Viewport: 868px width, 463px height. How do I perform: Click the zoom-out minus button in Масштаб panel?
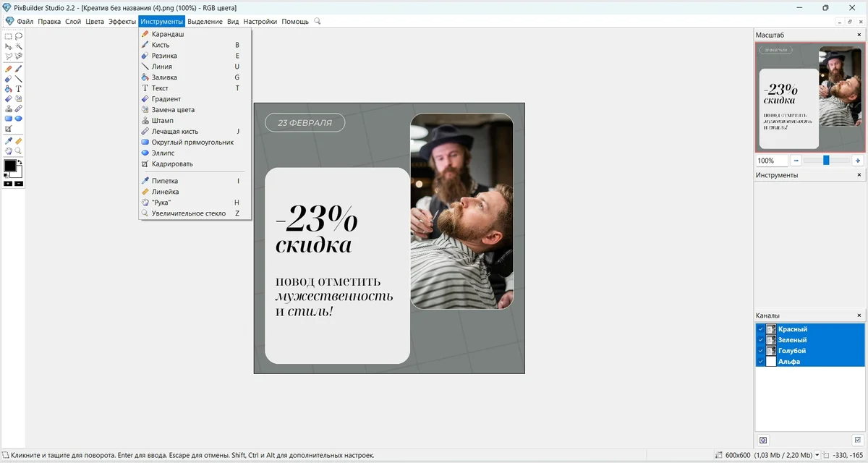[796, 161]
